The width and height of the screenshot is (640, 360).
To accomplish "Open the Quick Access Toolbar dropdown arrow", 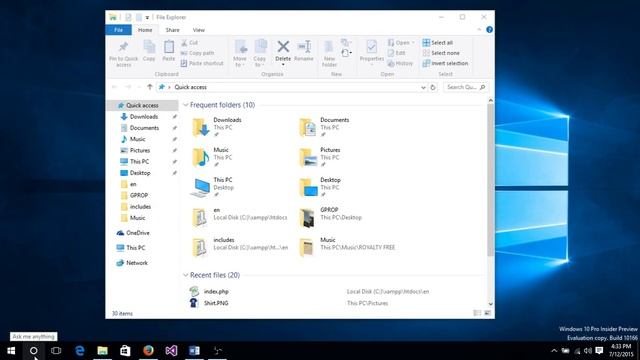I will [147, 18].
